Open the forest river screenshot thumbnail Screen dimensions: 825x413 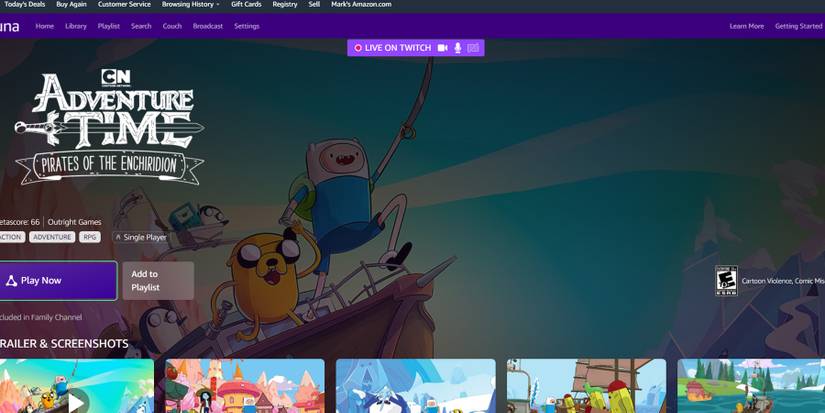[751, 386]
